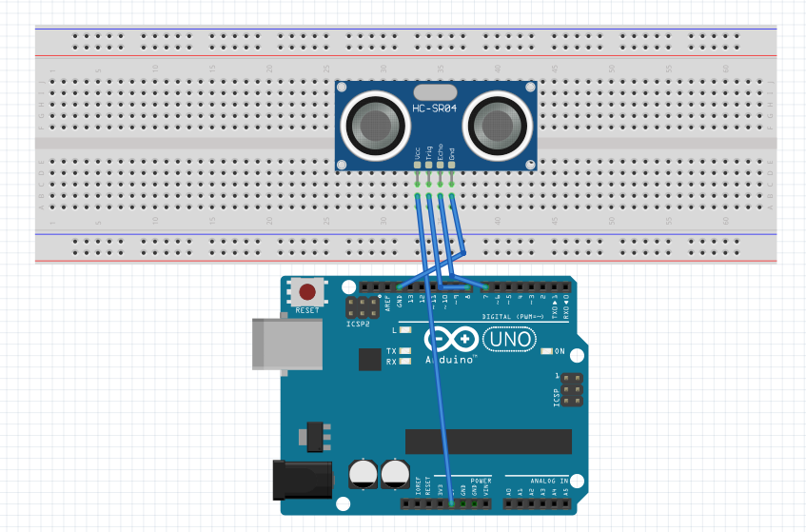Click the analog A0 pin socket
This screenshot has height=532, width=806.
coord(508,503)
